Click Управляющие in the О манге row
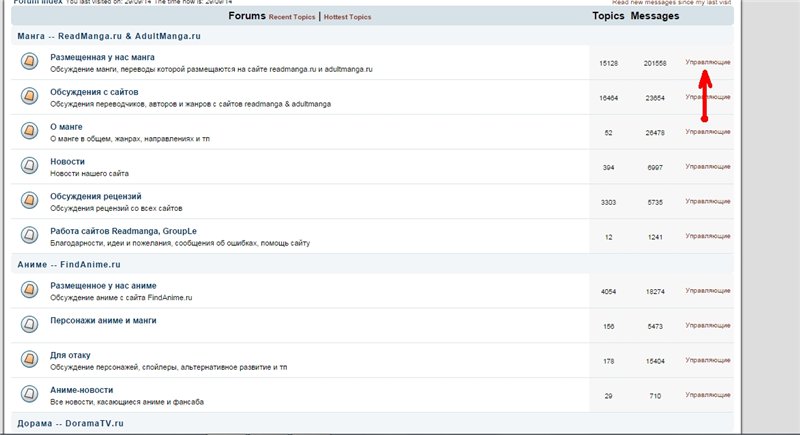The image size is (800, 435). [x=708, y=132]
